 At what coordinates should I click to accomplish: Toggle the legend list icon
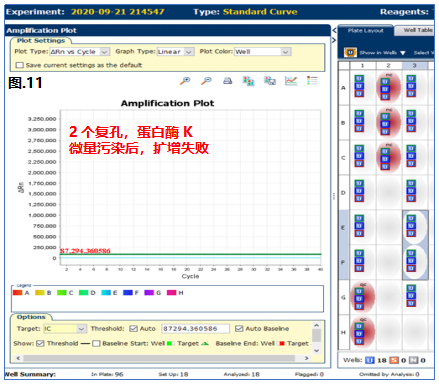click(x=312, y=81)
